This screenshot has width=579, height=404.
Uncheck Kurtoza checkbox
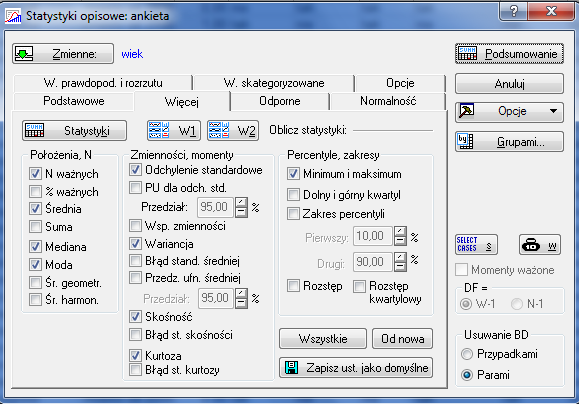[136, 356]
